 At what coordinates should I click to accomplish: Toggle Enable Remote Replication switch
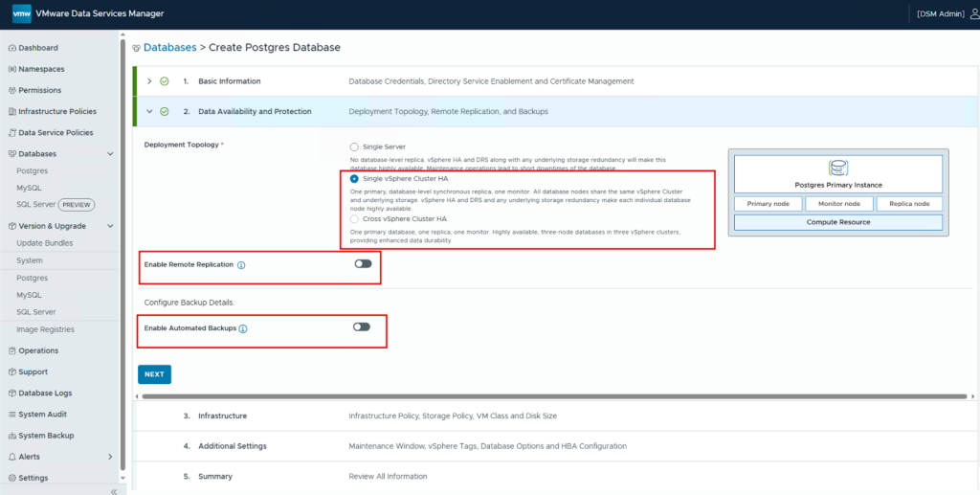363,263
